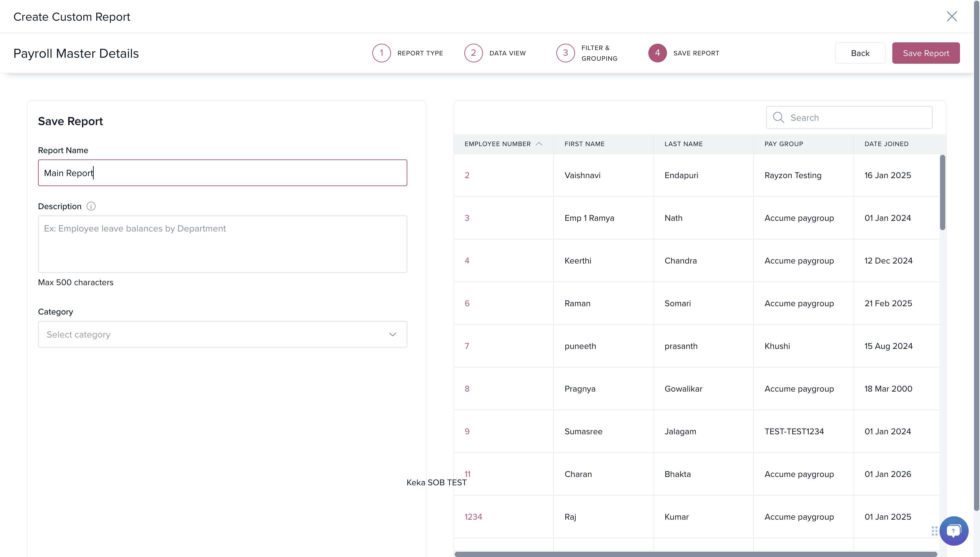
Task: Click the Back button
Action: click(860, 53)
